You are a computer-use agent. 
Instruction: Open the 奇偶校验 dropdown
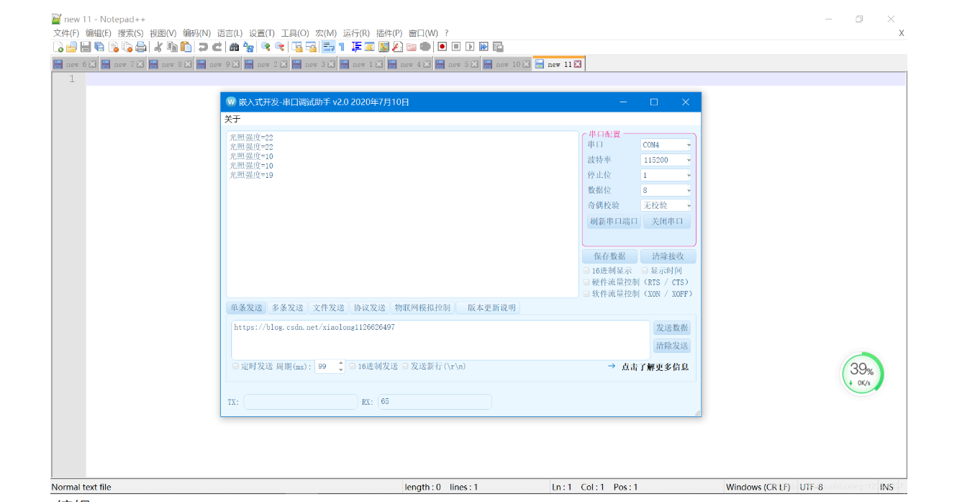tap(666, 205)
